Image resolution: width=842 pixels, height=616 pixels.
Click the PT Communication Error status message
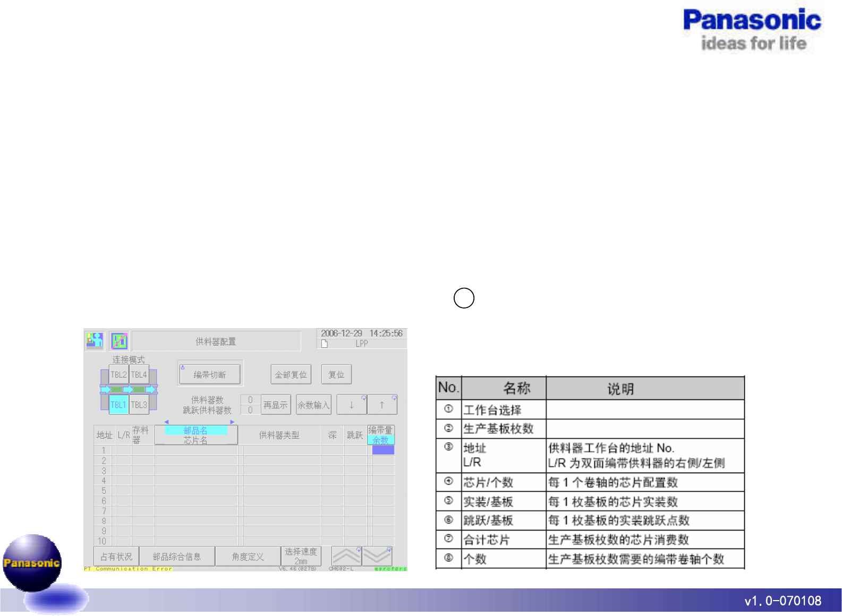(128, 569)
